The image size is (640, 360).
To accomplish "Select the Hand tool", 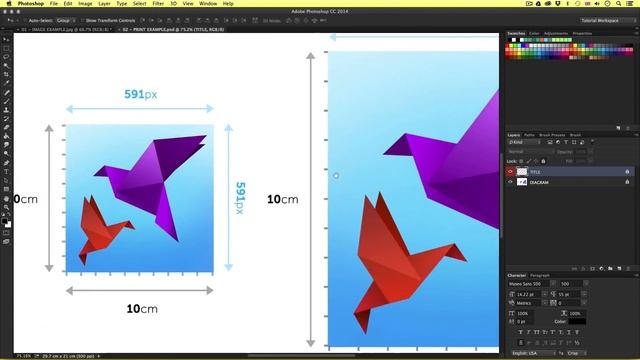I will pos(6,199).
